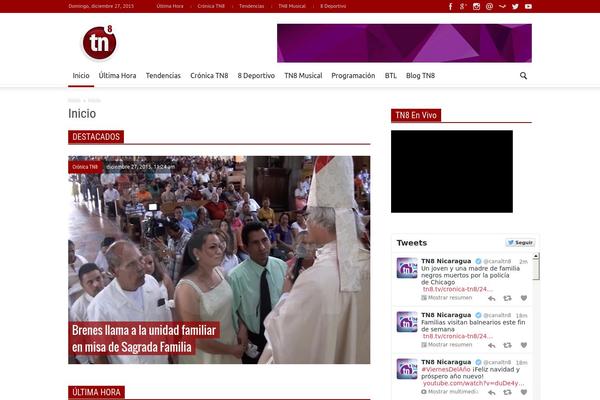The height and width of the screenshot is (400, 600).
Task: Open the Facebook icon in the top bar
Action: point(450,7)
